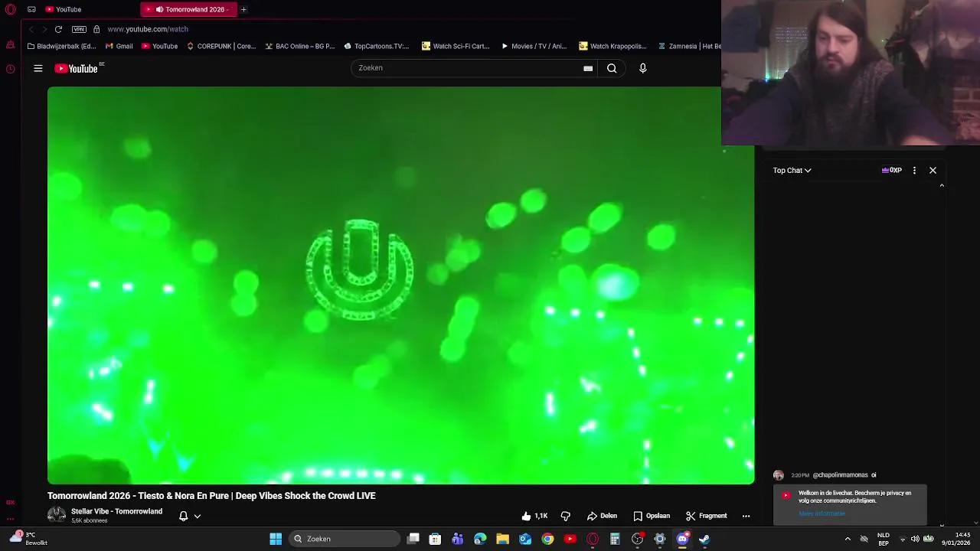Click the YouTube search magnifier button
The image size is (980, 551).
[612, 68]
